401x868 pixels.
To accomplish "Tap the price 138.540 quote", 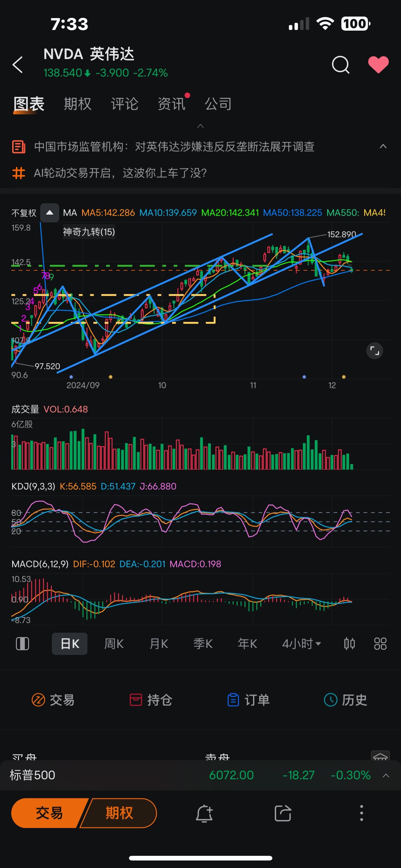I will coord(63,73).
